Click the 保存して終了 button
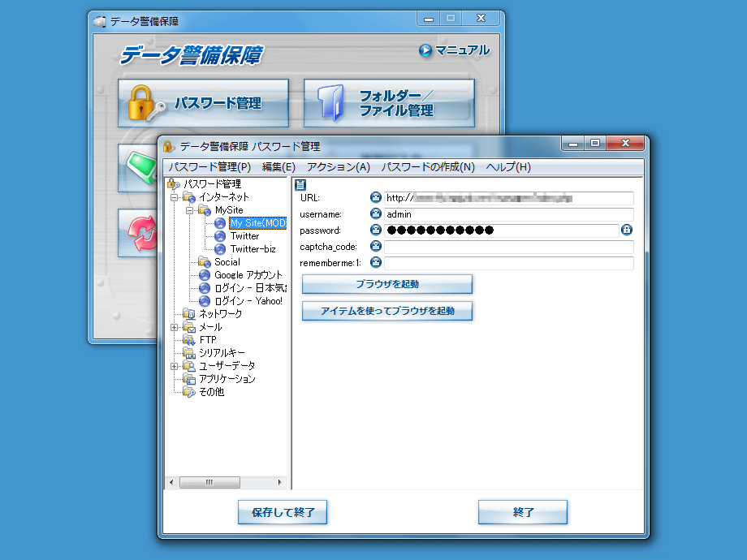The image size is (747, 560). click(x=283, y=512)
